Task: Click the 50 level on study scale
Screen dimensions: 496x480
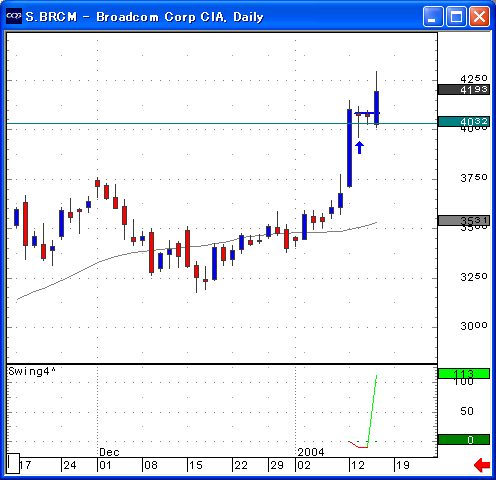Action: (x=467, y=411)
